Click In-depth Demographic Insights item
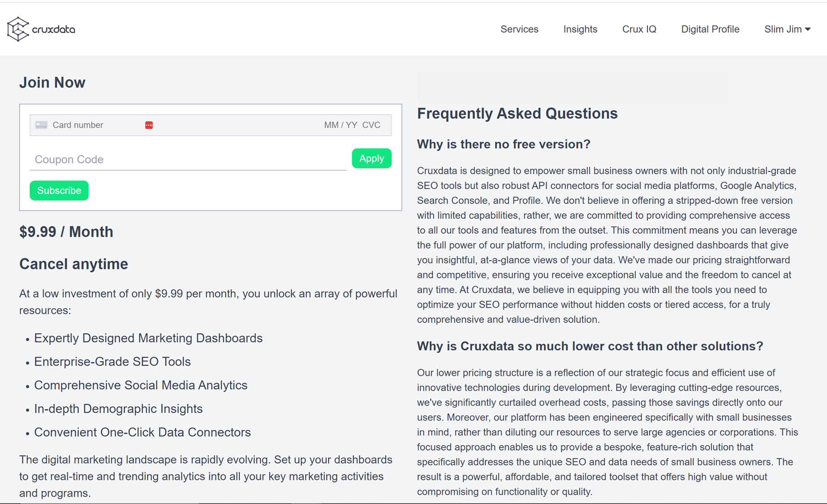Viewport: 827px width, 504px height. (118, 409)
